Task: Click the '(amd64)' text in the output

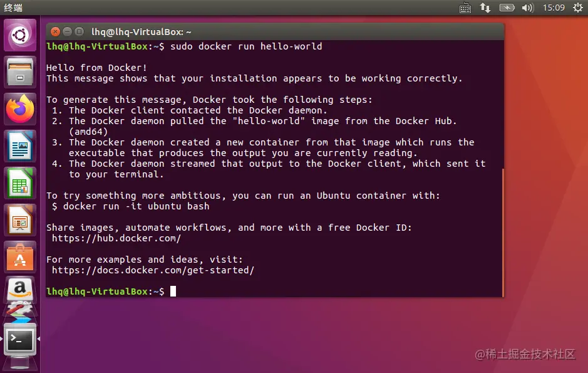Action: tap(88, 132)
